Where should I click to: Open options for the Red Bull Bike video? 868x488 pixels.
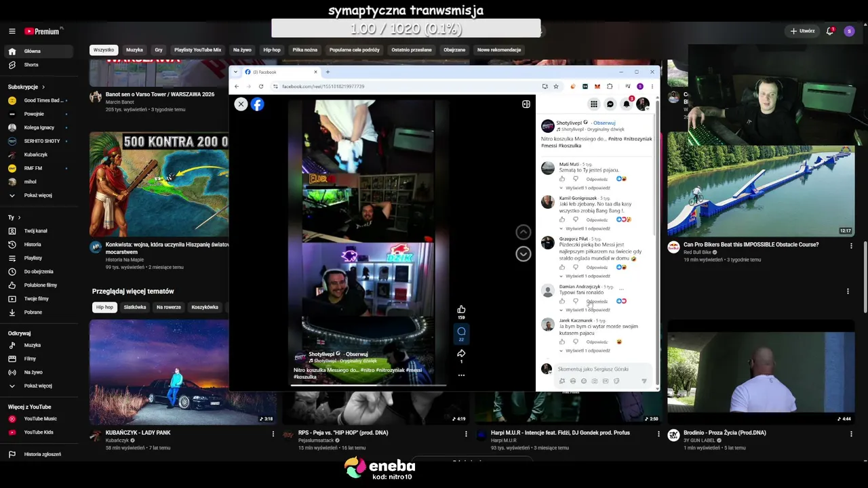(x=851, y=245)
